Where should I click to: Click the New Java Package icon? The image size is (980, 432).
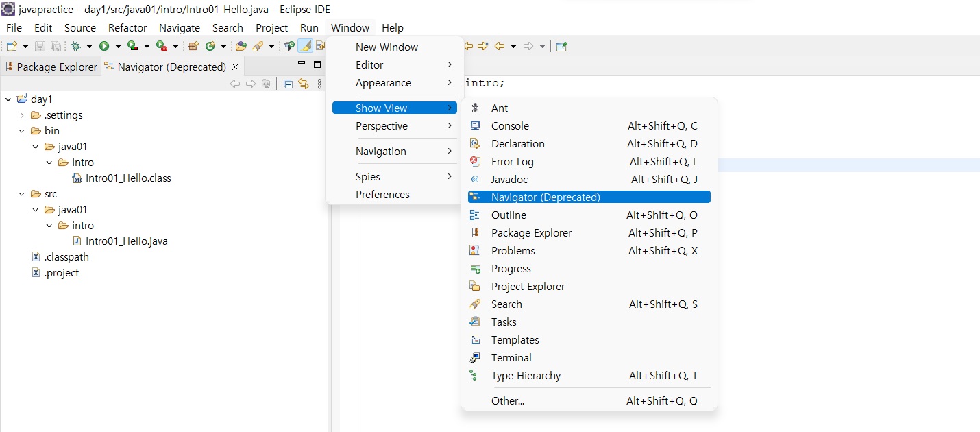[193, 46]
